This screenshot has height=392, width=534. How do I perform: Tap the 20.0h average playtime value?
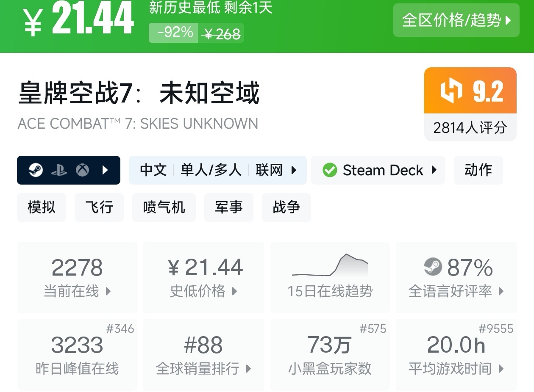point(456,345)
